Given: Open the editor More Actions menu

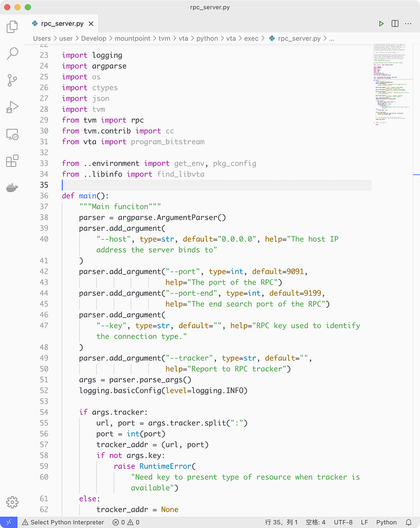Looking at the screenshot, I should tap(408, 24).
